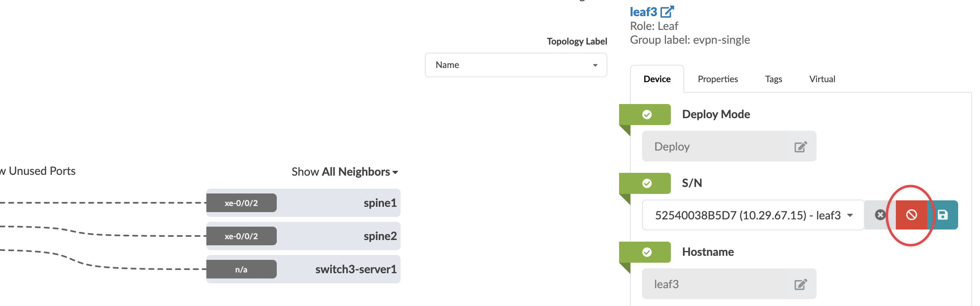This screenshot has width=980, height=306.
Task: Click Hostname green check status
Action: [647, 252]
